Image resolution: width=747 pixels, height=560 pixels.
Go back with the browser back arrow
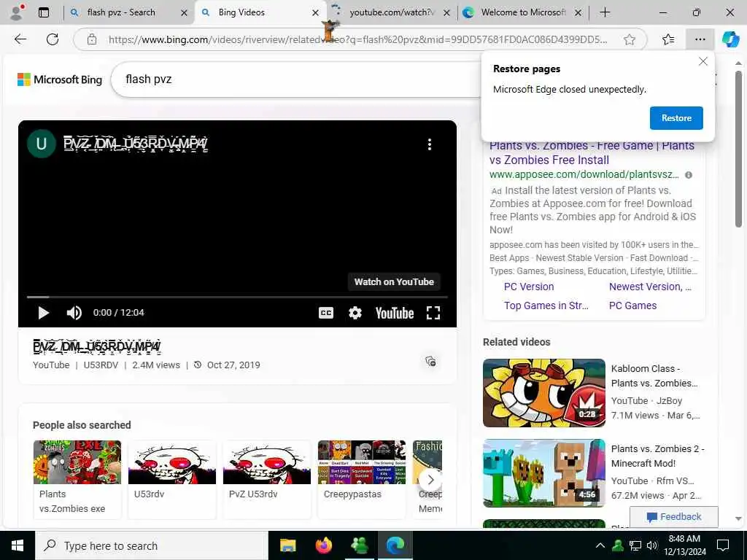(x=20, y=39)
